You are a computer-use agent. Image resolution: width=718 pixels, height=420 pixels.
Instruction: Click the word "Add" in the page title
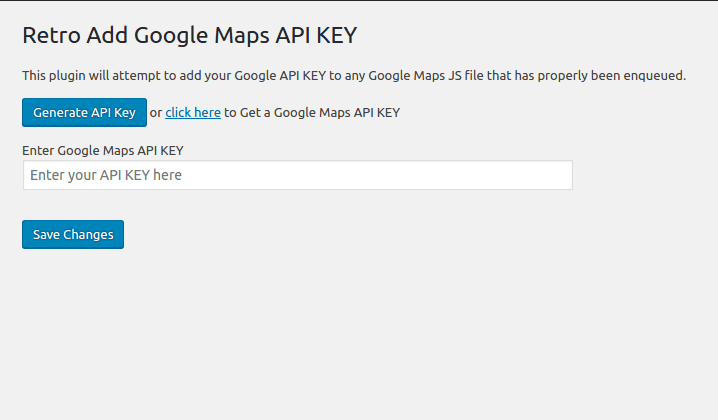107,35
